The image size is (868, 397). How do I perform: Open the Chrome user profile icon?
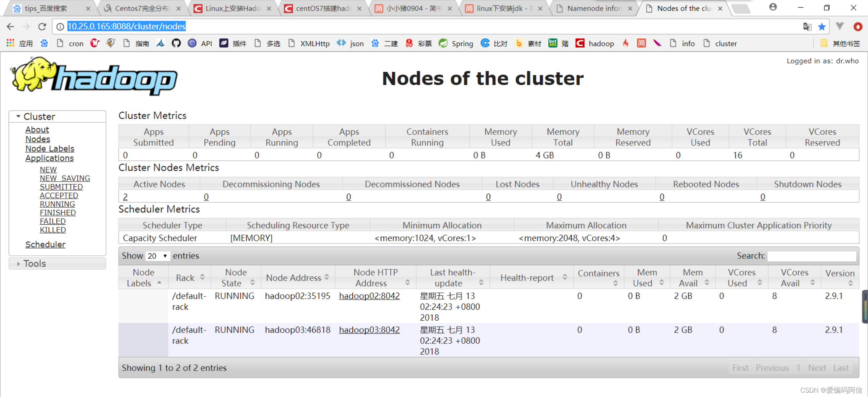click(x=773, y=7)
